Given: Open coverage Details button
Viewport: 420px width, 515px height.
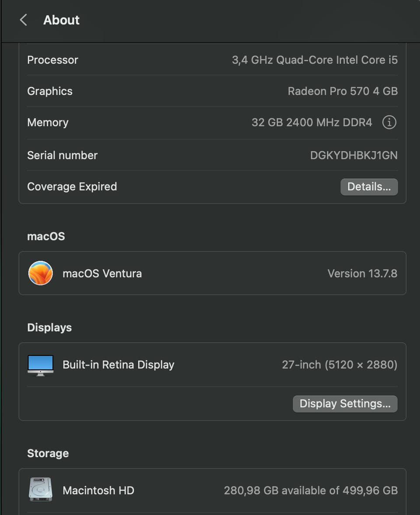Looking at the screenshot, I should point(369,187).
